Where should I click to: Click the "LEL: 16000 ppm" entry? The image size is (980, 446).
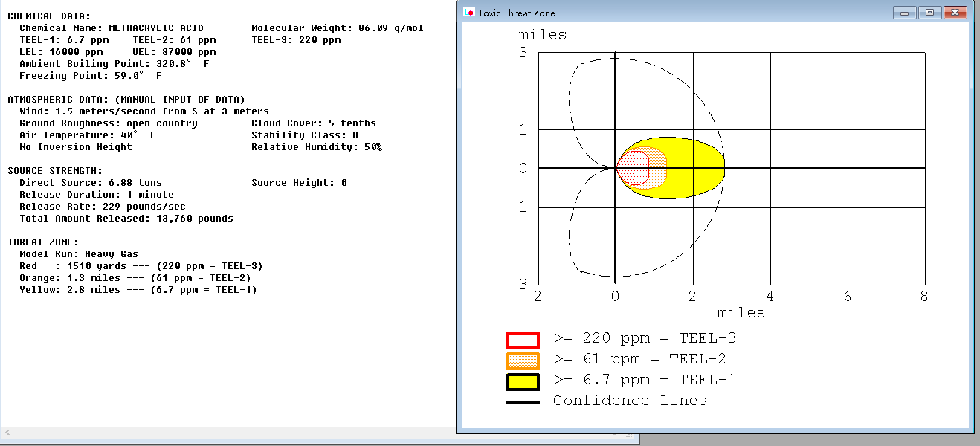61,52
